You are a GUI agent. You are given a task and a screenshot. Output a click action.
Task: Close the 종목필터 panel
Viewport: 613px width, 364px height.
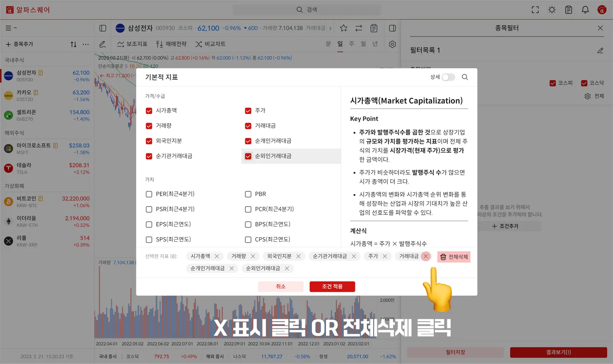point(600,28)
